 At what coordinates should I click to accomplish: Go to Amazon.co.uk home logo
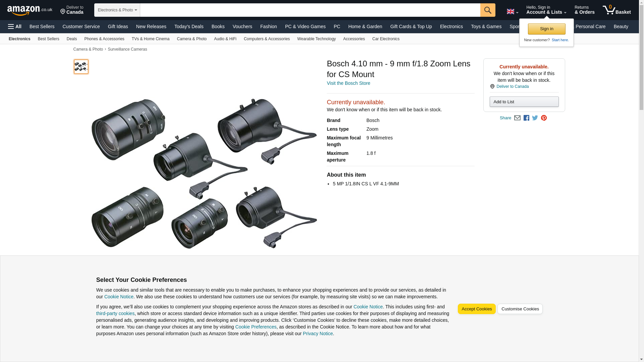pyautogui.click(x=30, y=10)
